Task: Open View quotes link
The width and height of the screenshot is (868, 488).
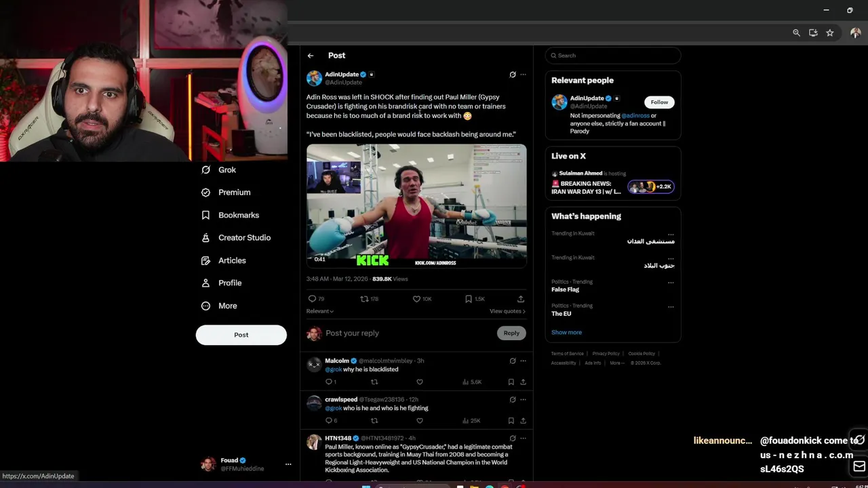Action: (507, 311)
